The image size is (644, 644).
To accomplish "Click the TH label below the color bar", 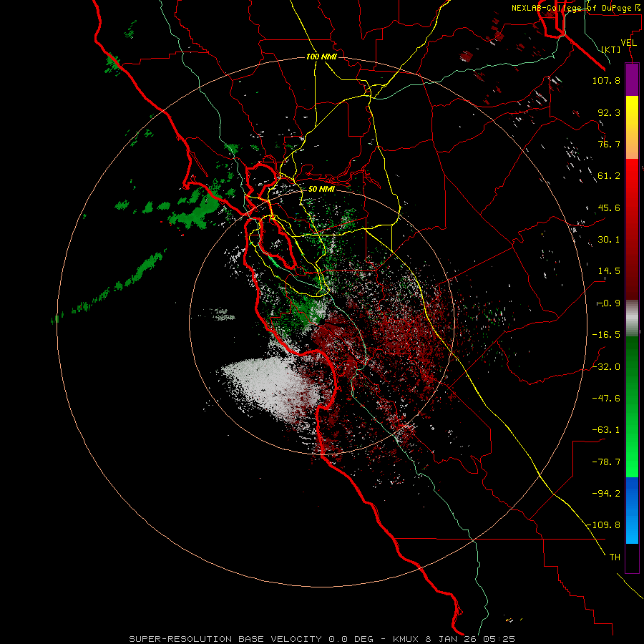I will click(x=615, y=557).
